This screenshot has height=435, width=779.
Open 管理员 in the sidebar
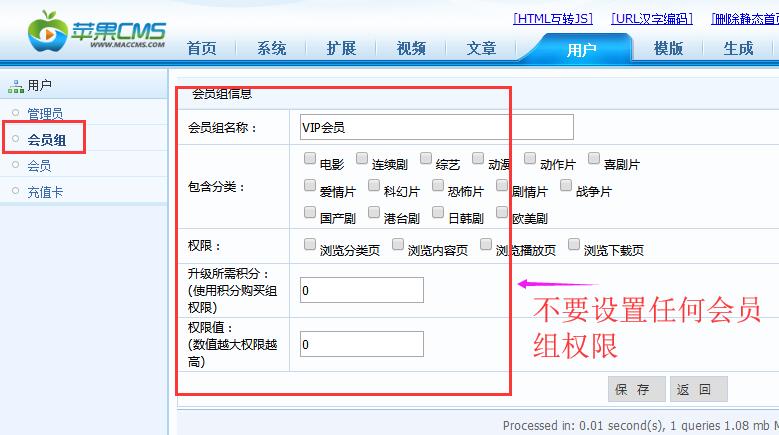coord(45,113)
